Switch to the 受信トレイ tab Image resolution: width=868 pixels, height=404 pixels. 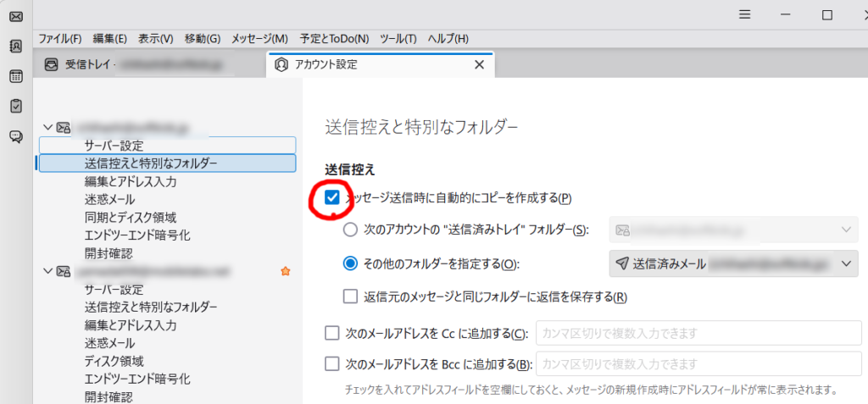coord(149,64)
